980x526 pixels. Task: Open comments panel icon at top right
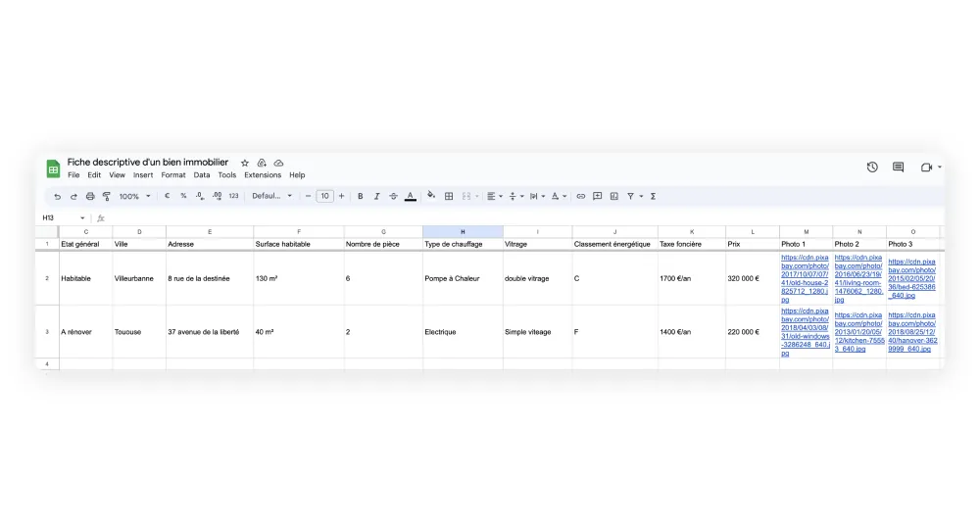tap(898, 167)
